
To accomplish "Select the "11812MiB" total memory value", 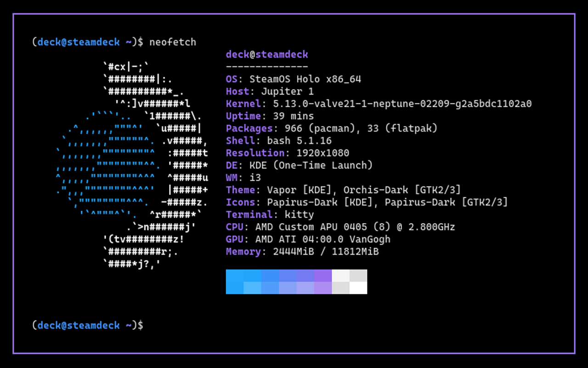I will 355,252.
